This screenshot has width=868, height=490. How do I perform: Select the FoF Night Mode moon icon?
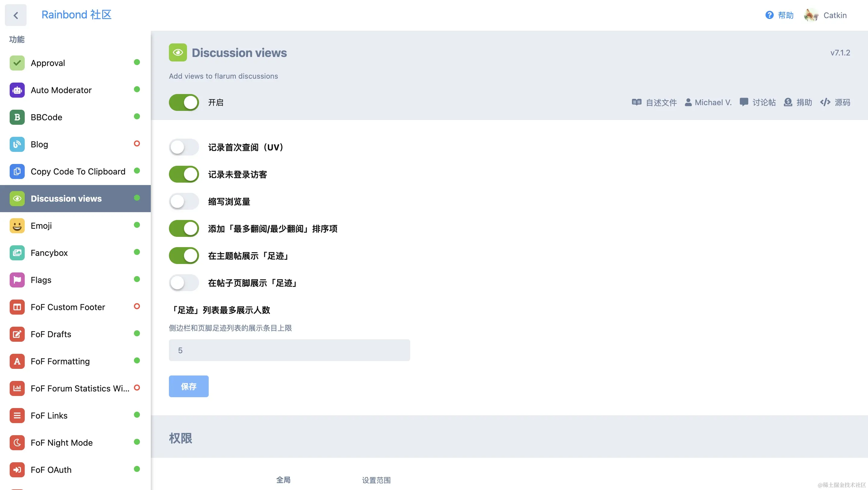click(17, 442)
